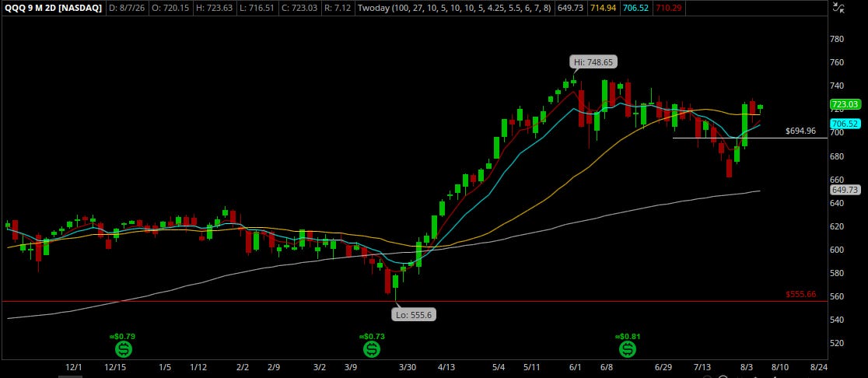Open the dividend marker labeled ≈$0.79
Viewport: 868px width, 378px height.
click(x=123, y=349)
